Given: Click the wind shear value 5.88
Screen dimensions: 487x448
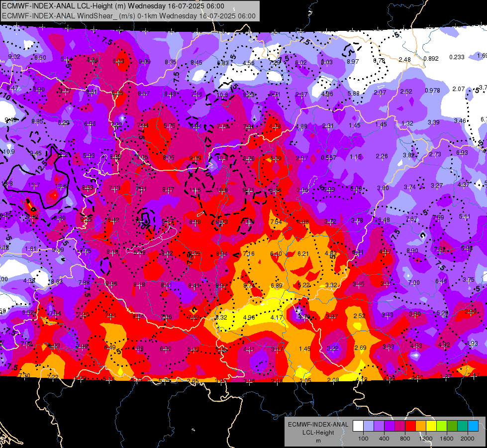Looking at the screenshot, I should point(354,93).
